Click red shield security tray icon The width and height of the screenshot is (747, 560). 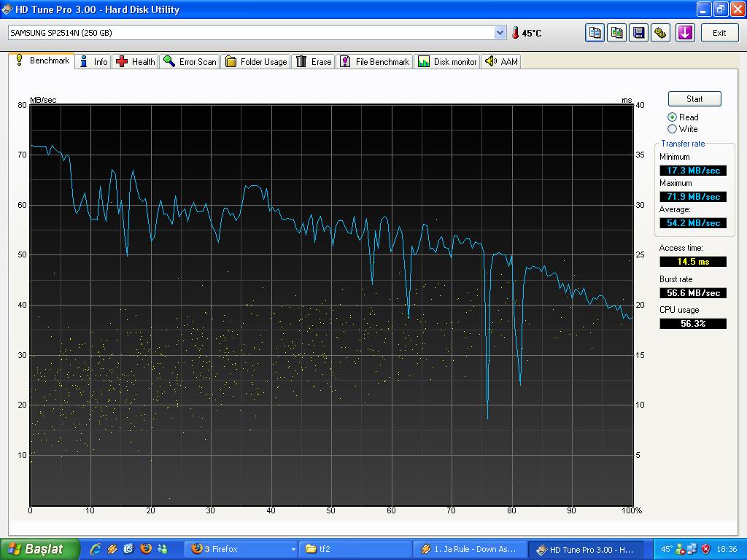point(706,549)
